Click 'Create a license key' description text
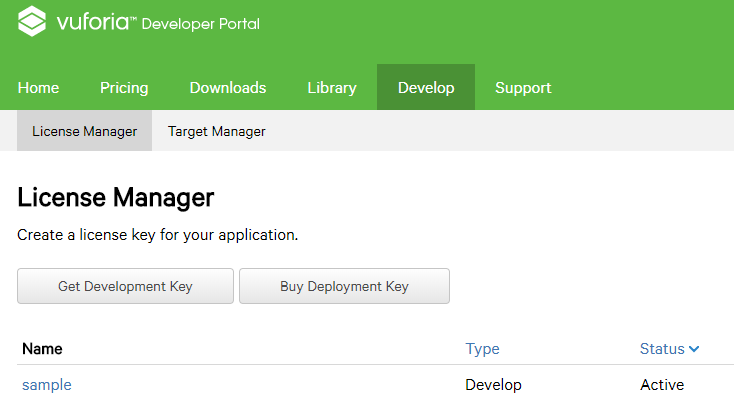The height and width of the screenshot is (404, 734). point(158,235)
